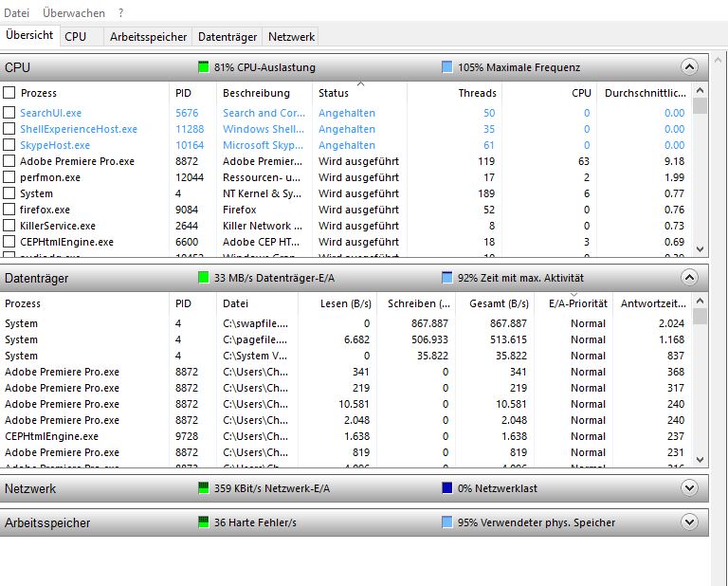Sort CPU table by Threads column

click(455, 93)
